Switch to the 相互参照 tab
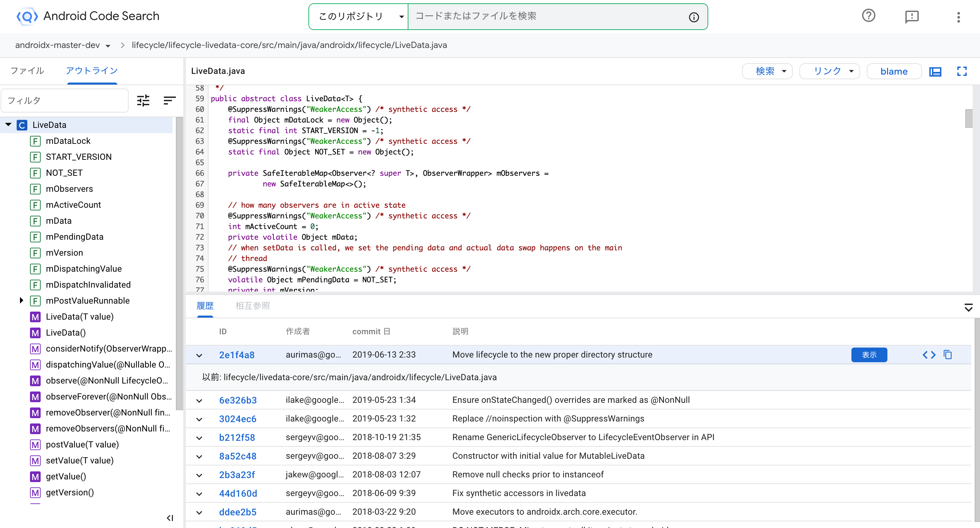Screen dimensions: 980x528 coord(252,306)
